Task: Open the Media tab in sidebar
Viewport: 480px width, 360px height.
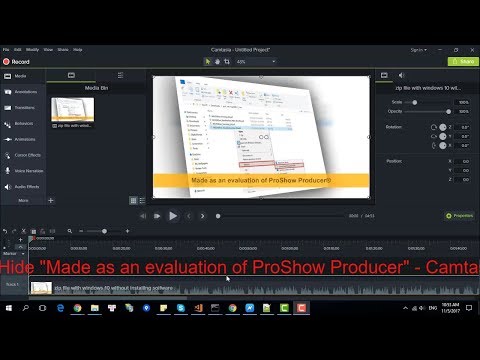Action: (x=23, y=76)
